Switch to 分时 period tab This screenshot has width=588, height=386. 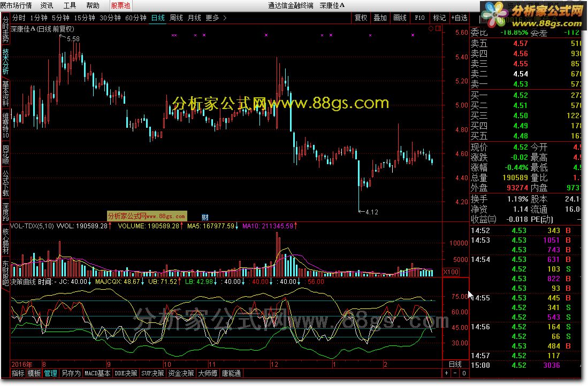19,18
